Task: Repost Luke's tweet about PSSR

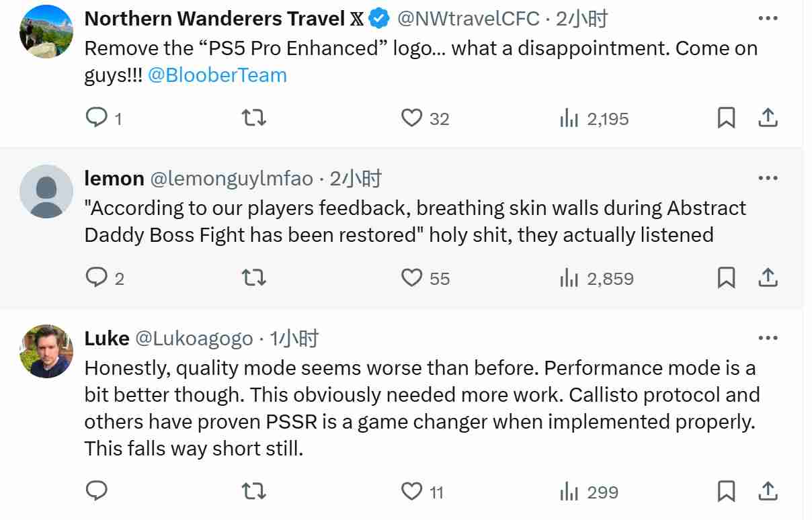Action: coord(253,492)
